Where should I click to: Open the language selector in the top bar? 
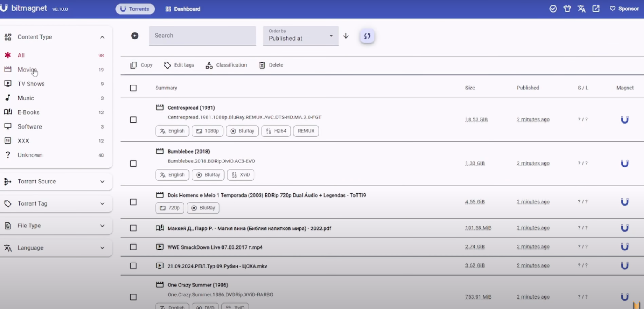[x=582, y=8]
